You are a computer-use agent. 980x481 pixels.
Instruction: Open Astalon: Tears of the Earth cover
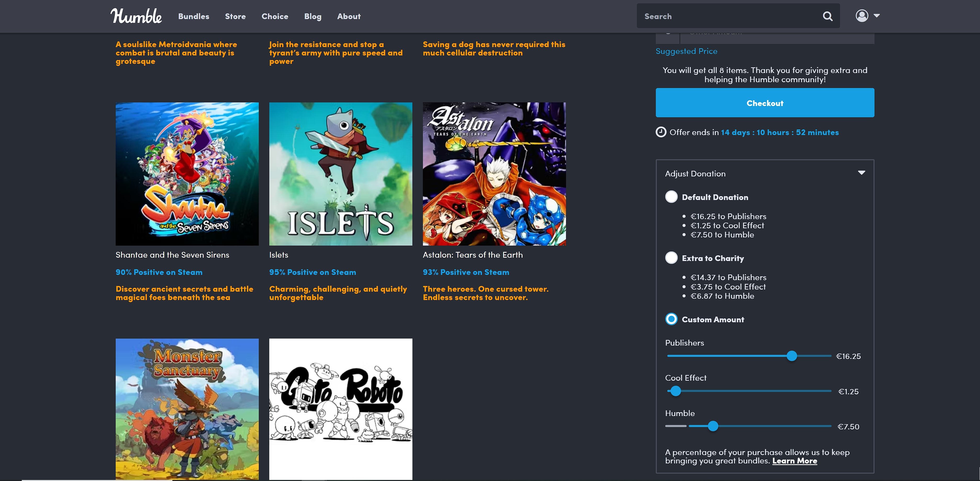pyautogui.click(x=494, y=174)
